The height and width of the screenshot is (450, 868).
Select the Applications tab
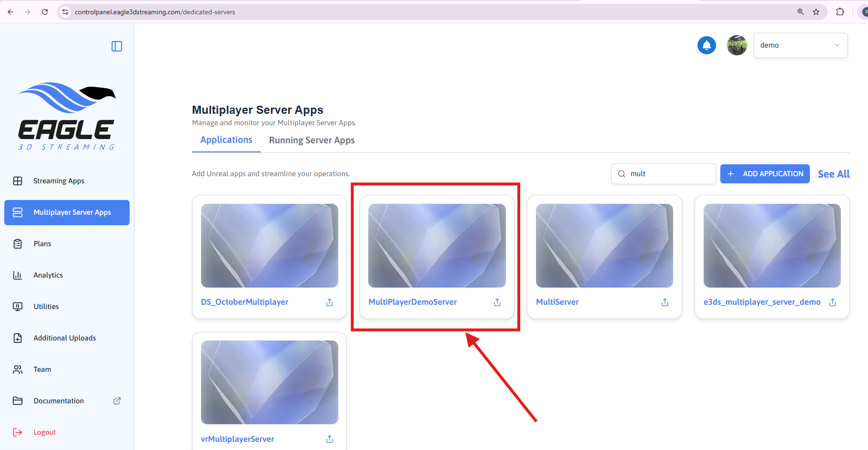pyautogui.click(x=226, y=140)
